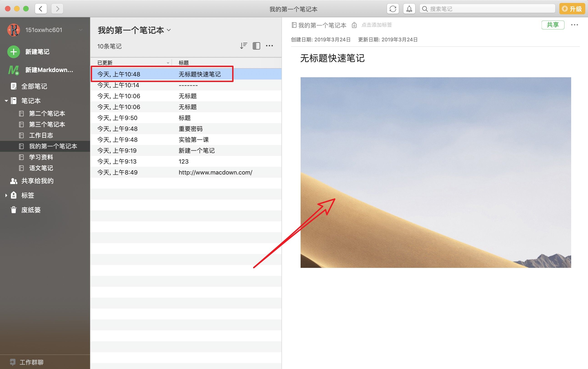The image size is (588, 369).
Task: Click the 已更新 column header
Action: click(131, 63)
